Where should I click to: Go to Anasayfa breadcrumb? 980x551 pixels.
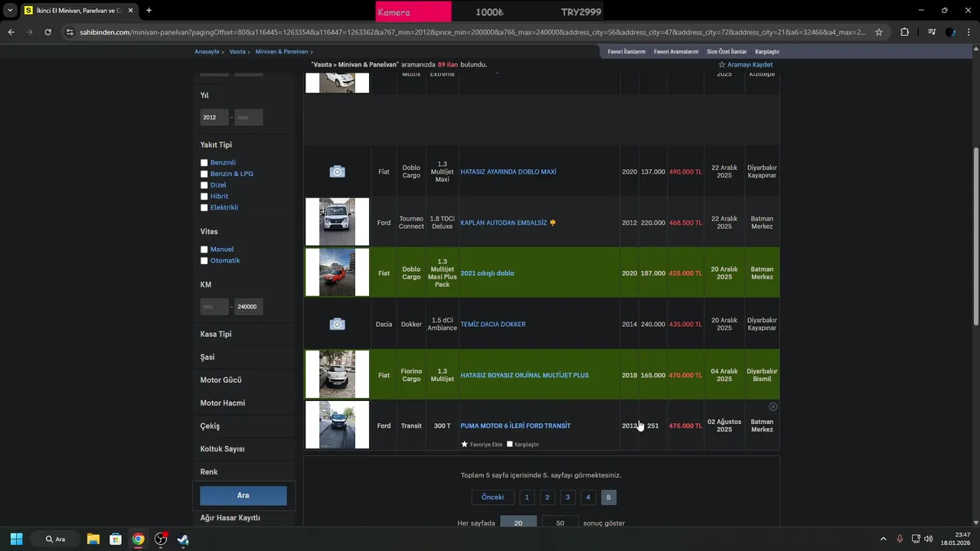[x=207, y=51]
